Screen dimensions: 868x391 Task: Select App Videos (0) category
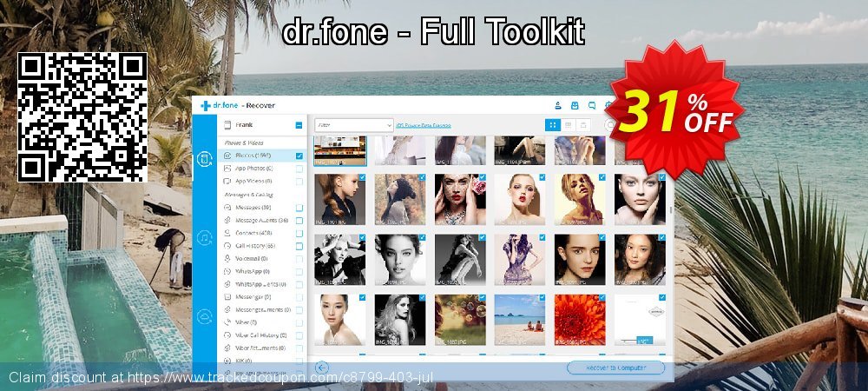click(260, 181)
